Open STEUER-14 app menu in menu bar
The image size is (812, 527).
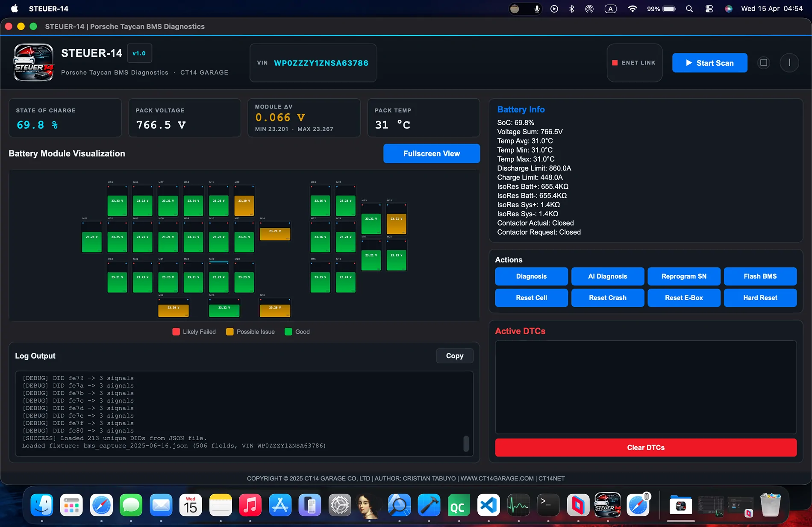[x=49, y=9]
